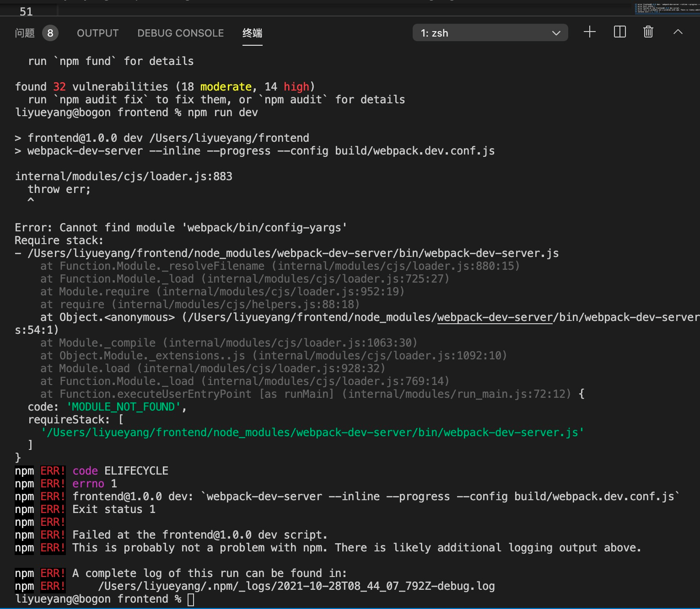
Task: Click line number 51 in the gutter
Action: 26,11
